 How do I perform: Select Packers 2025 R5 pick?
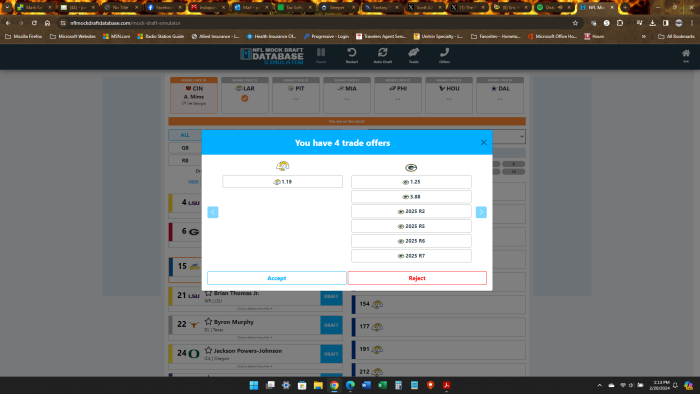tap(411, 226)
